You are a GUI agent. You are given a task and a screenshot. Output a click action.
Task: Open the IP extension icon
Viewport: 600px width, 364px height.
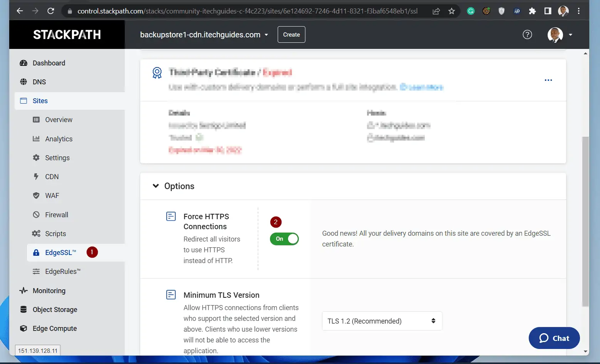coord(517,11)
